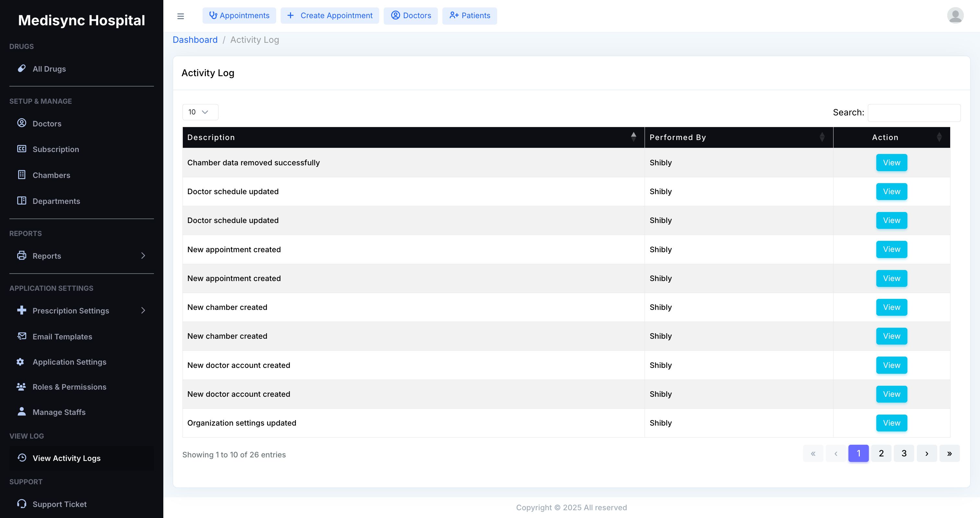Screen dimensions: 980x518
Task: Click the person icon beside sidebar Doctors
Action: [22, 123]
